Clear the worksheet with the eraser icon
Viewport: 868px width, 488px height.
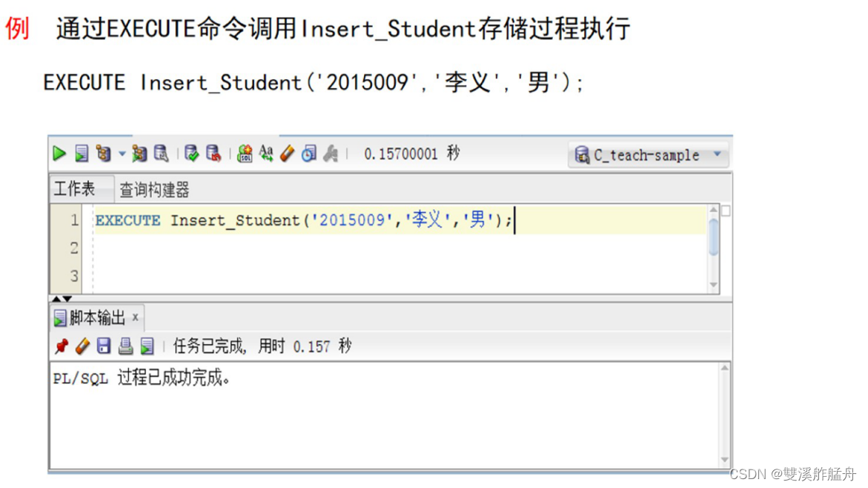(288, 154)
